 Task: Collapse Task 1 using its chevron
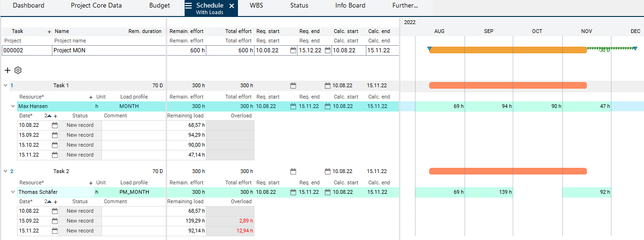6,85
